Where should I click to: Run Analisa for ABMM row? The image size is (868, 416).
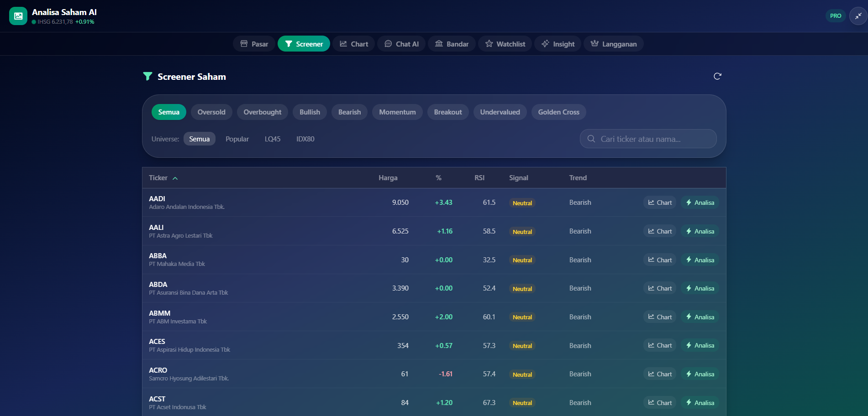pos(700,317)
